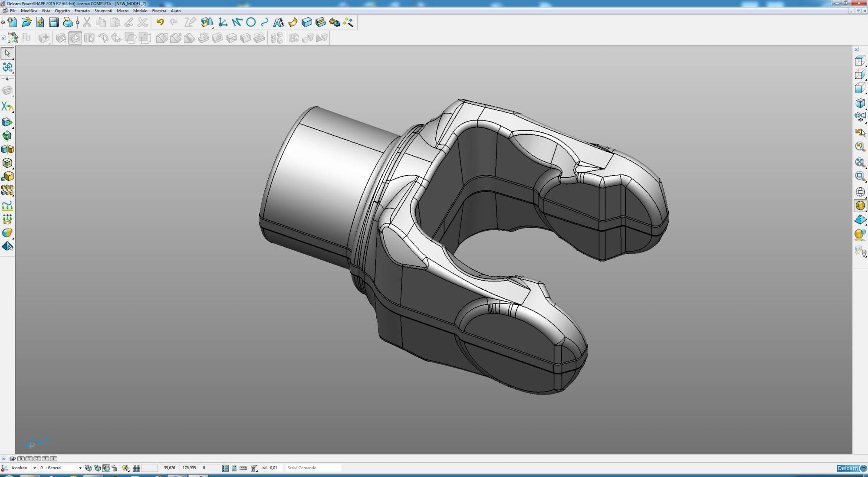Open an existing model file
The height and width of the screenshot is (477, 868).
(26, 22)
